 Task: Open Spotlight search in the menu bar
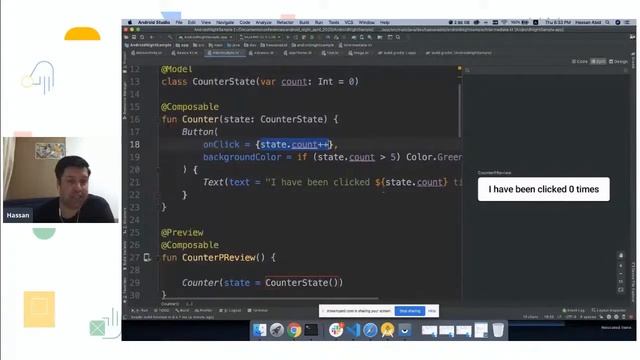coord(608,22)
